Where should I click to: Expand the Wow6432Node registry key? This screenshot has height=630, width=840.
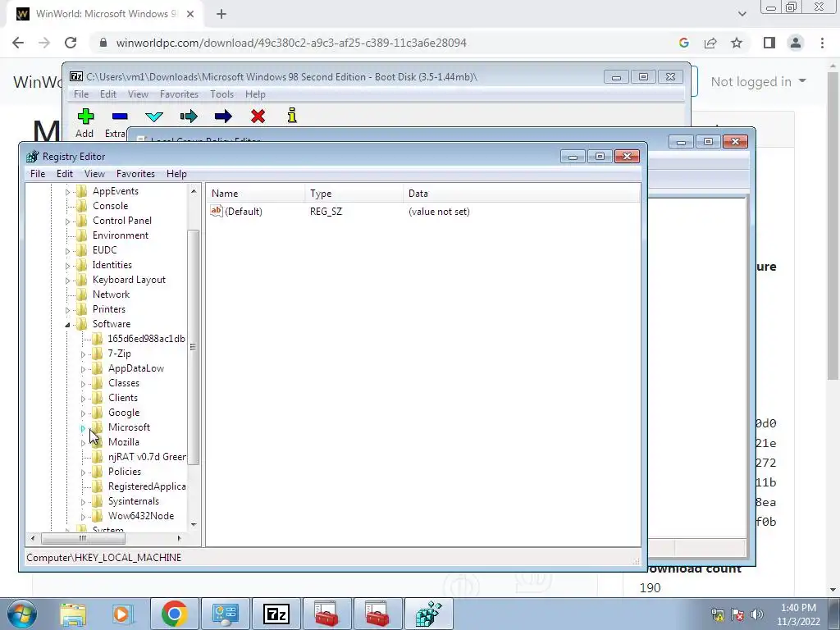(x=83, y=517)
